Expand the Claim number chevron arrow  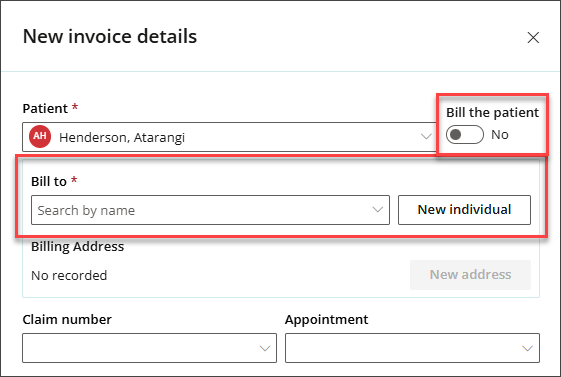coord(265,348)
